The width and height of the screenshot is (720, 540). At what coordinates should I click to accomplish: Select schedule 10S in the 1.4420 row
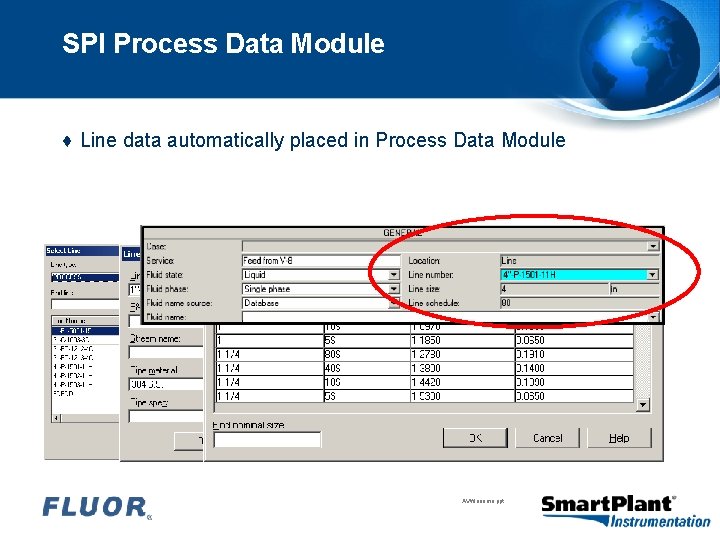pyautogui.click(x=367, y=382)
